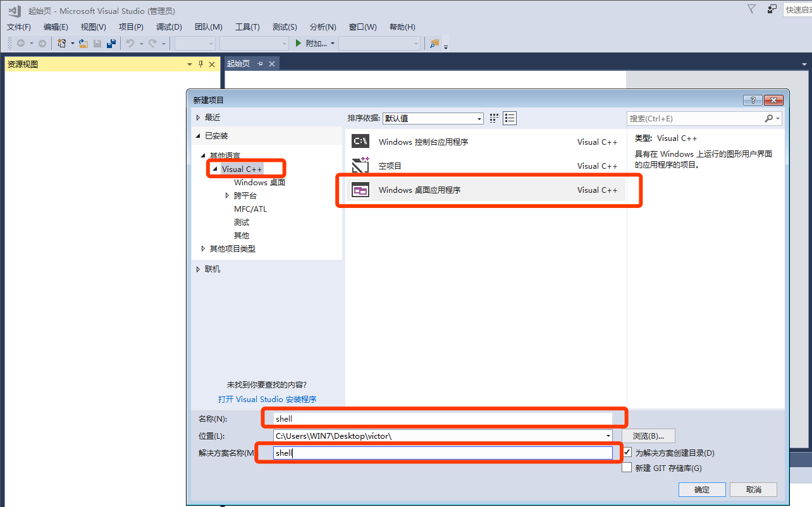
Task: Open the 工具(T) menu
Action: (247, 27)
